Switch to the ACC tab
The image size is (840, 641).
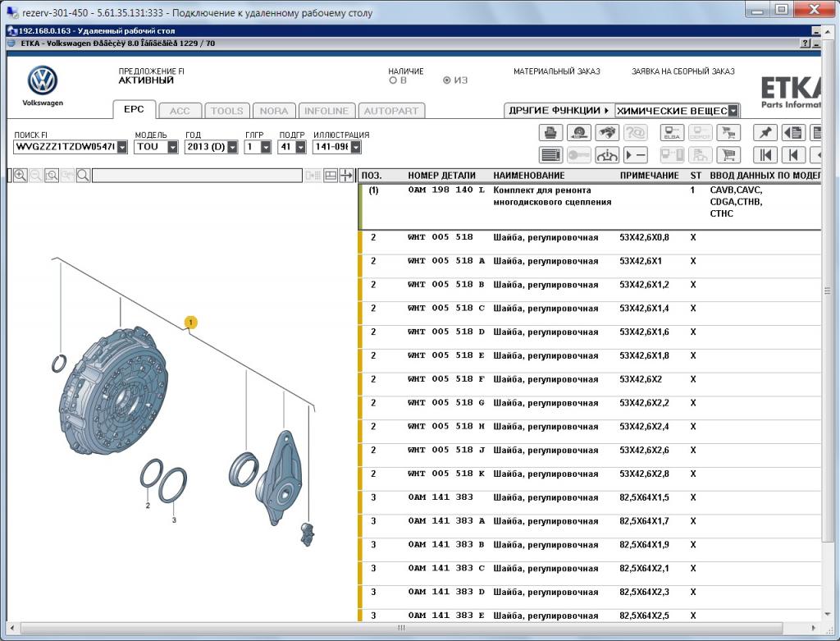click(180, 111)
